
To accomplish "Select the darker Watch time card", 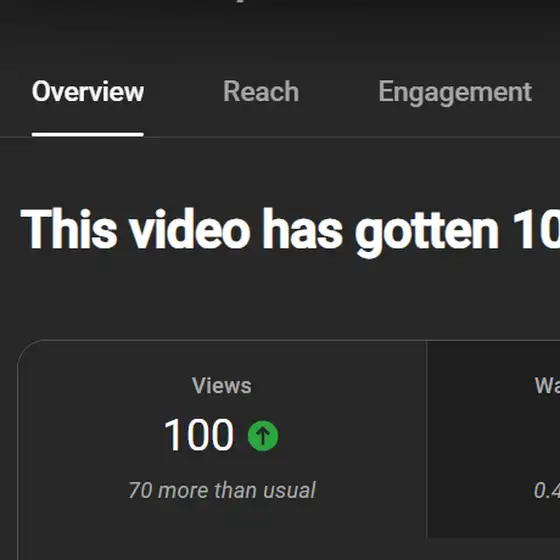I will (494, 439).
